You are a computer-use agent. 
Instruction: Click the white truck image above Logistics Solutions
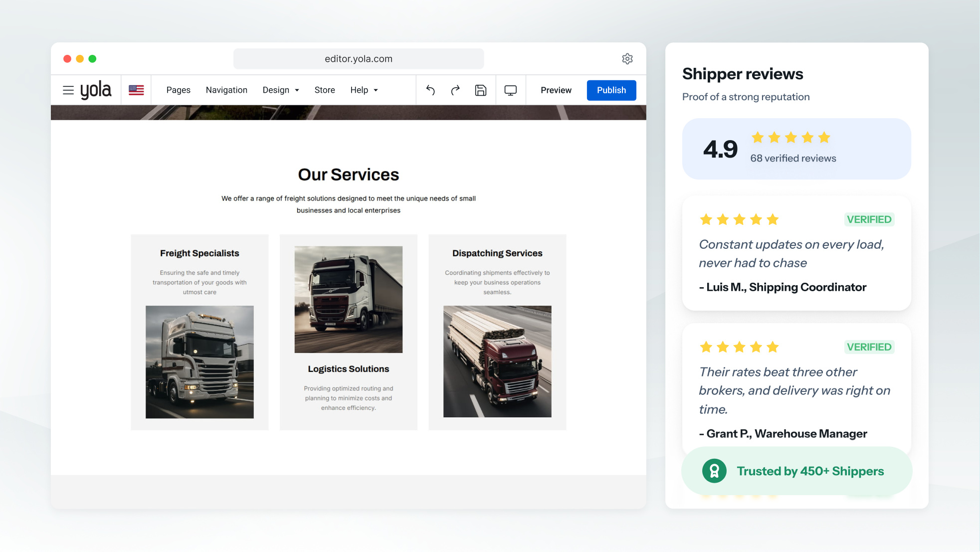(x=349, y=300)
